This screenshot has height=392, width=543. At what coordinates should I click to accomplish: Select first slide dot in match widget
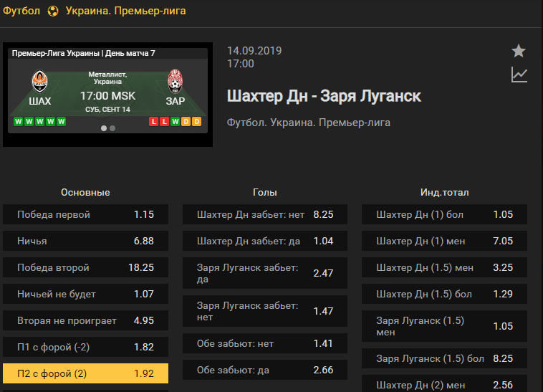coord(104,128)
